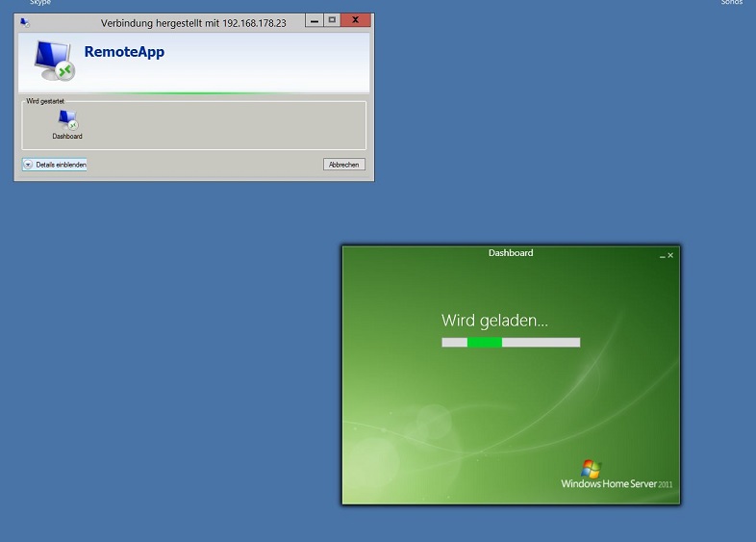Click the Wird geladen... text
Viewport: 756px width, 542px height.
pyautogui.click(x=494, y=321)
